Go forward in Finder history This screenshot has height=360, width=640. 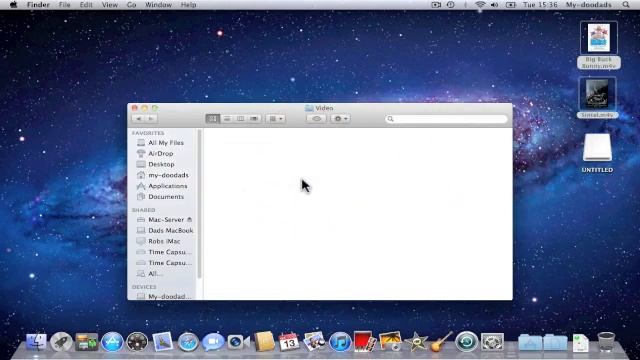click(x=151, y=118)
